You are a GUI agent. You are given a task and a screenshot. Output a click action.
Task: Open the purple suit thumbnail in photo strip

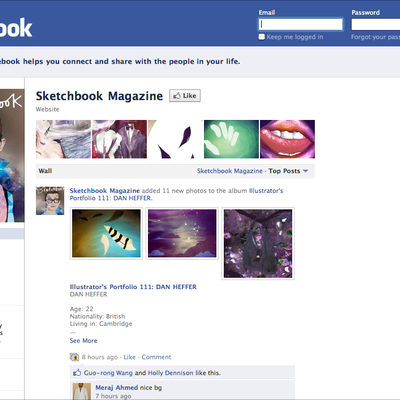click(x=119, y=139)
